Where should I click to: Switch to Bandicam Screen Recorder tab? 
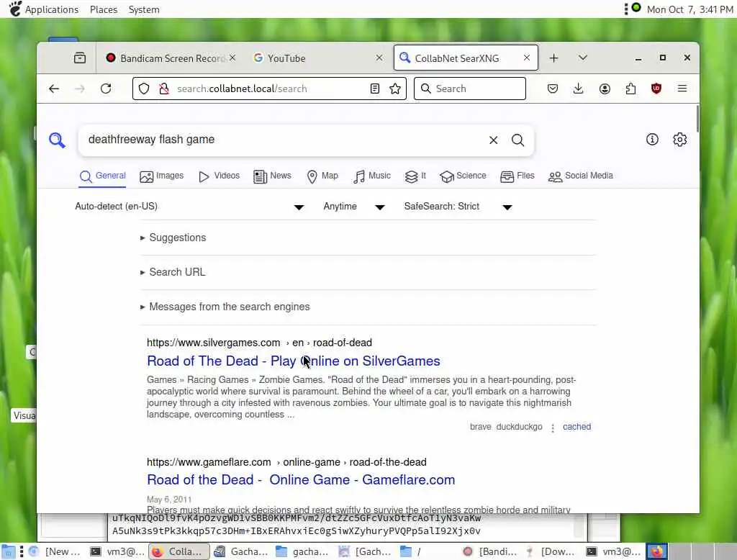pos(171,58)
